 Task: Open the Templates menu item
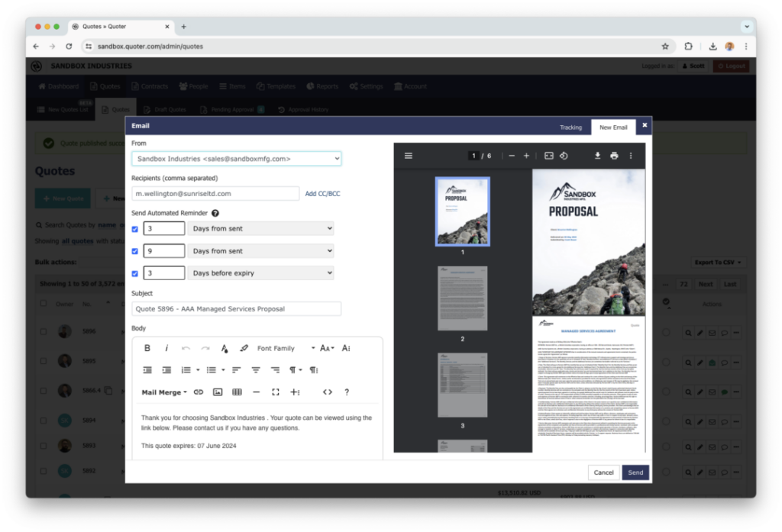tap(276, 86)
